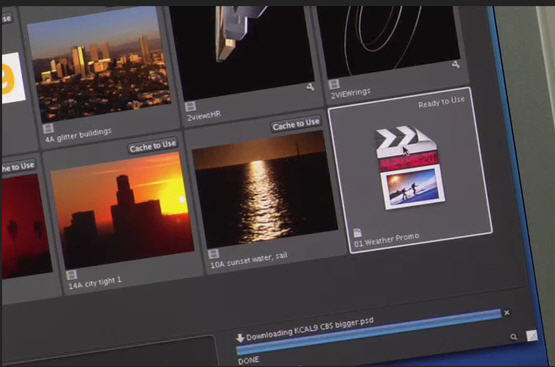The width and height of the screenshot is (555, 367).
Task: Click 'Downloading KCAL9 CBS bigger.psd' text
Action: pos(310,330)
